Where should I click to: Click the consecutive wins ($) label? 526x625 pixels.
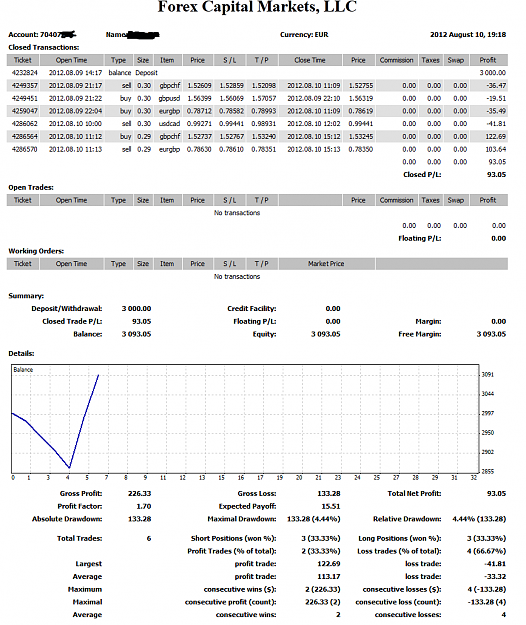point(240,590)
